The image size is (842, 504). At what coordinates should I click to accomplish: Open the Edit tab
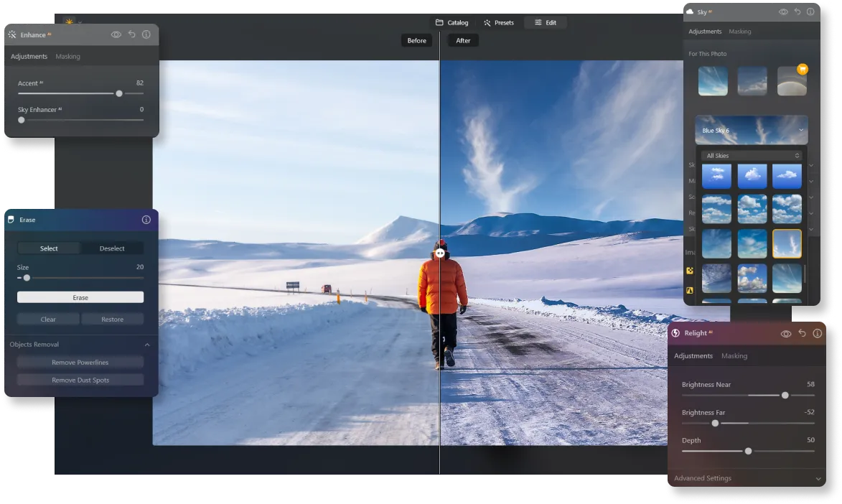[x=546, y=22]
